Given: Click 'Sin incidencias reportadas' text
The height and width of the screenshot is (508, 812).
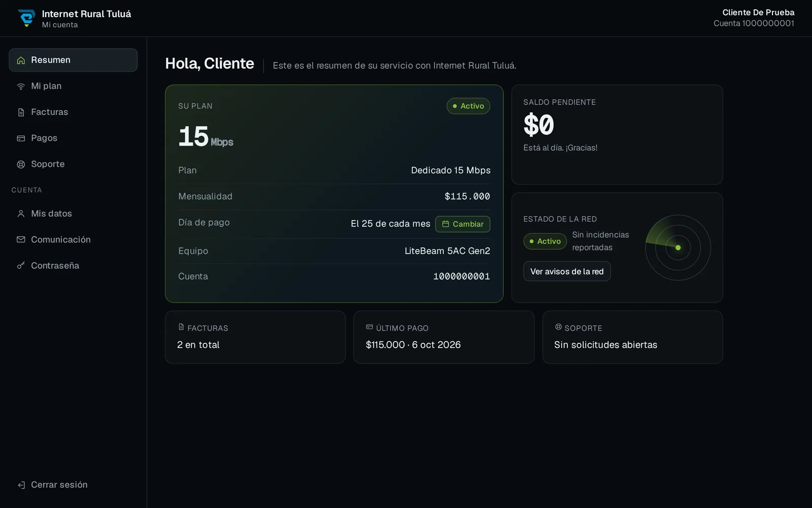Looking at the screenshot, I should pos(600,241).
